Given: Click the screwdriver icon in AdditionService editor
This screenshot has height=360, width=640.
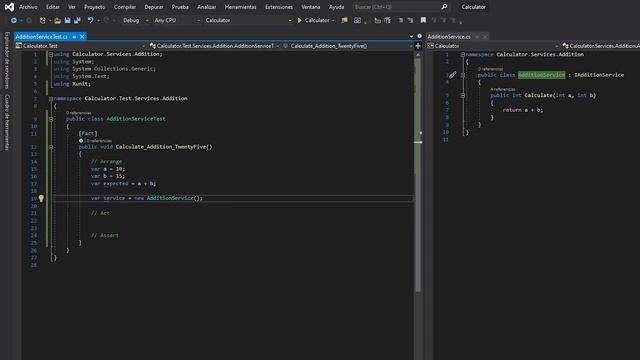Looking at the screenshot, I should [x=452, y=75].
